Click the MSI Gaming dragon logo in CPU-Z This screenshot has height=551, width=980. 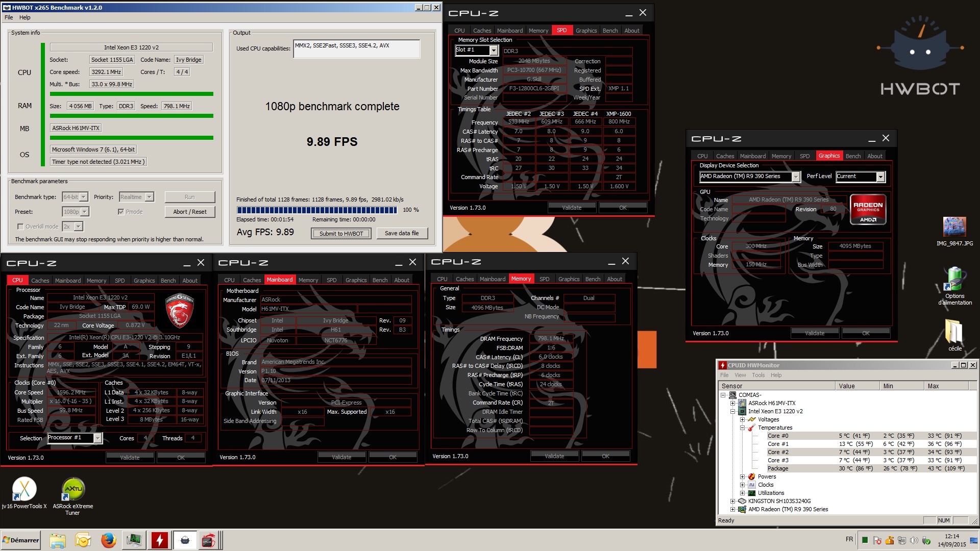pyautogui.click(x=179, y=311)
